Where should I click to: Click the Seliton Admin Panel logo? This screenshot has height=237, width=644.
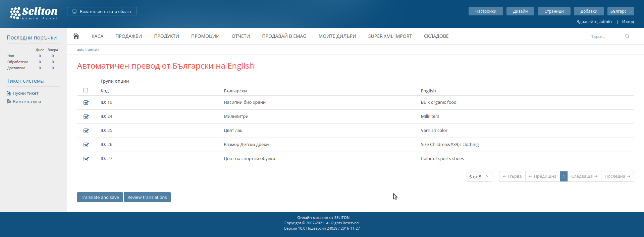click(x=34, y=13)
